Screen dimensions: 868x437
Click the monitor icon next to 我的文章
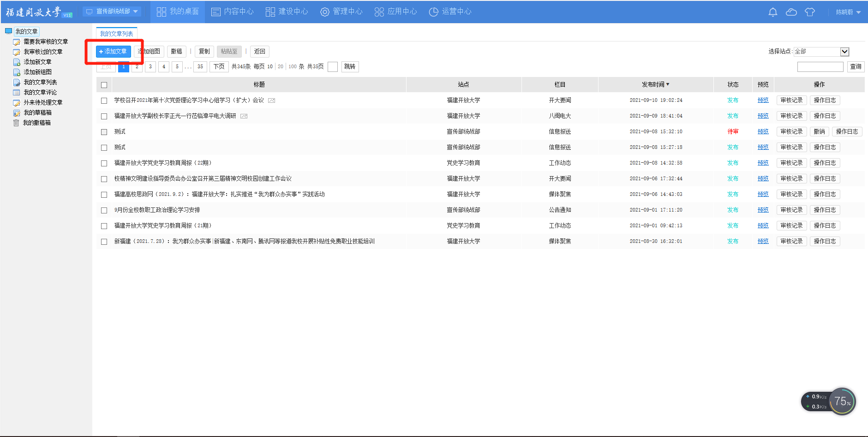point(8,31)
